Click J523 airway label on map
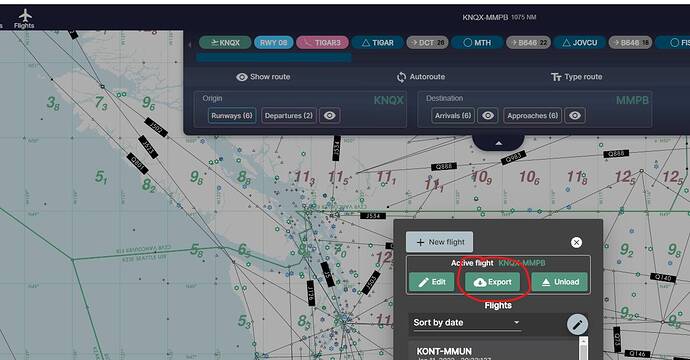Viewport: 690px width, 360px height. point(148,147)
